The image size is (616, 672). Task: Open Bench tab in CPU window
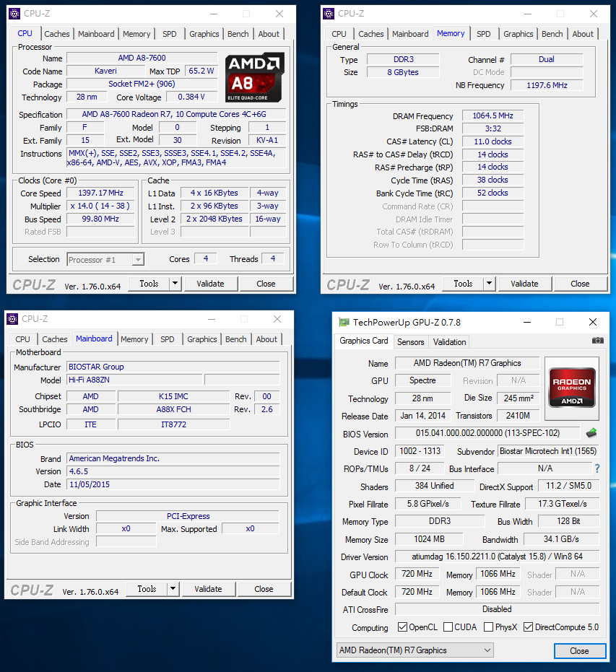(238, 34)
